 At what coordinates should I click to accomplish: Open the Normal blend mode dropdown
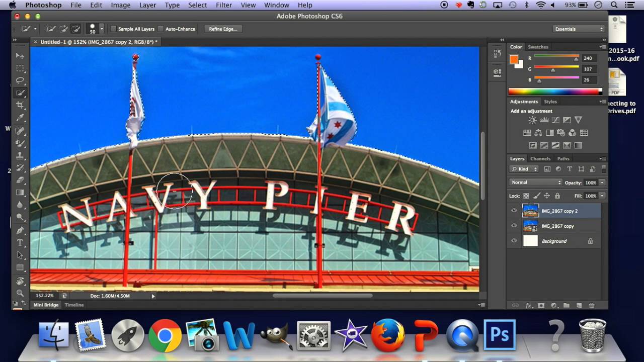pyautogui.click(x=535, y=183)
